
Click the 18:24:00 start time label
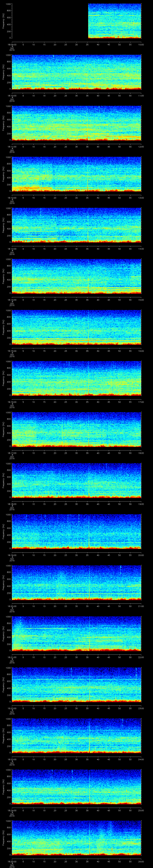point(12,810)
